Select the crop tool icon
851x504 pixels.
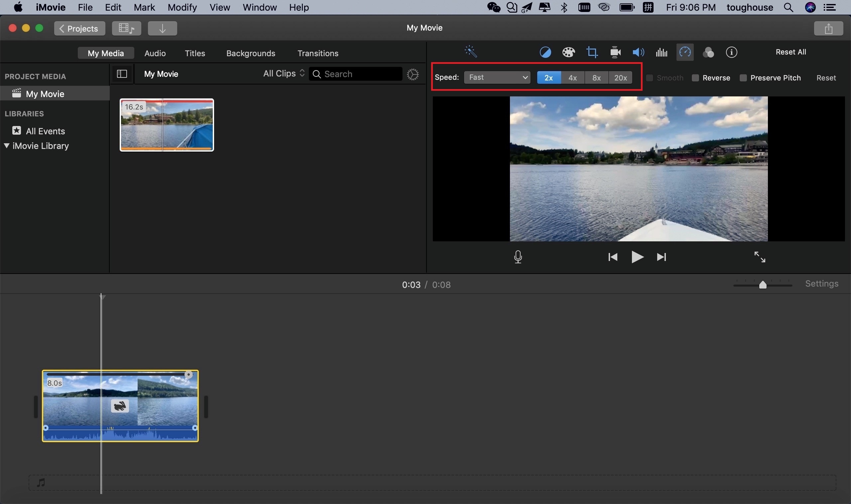pyautogui.click(x=591, y=52)
